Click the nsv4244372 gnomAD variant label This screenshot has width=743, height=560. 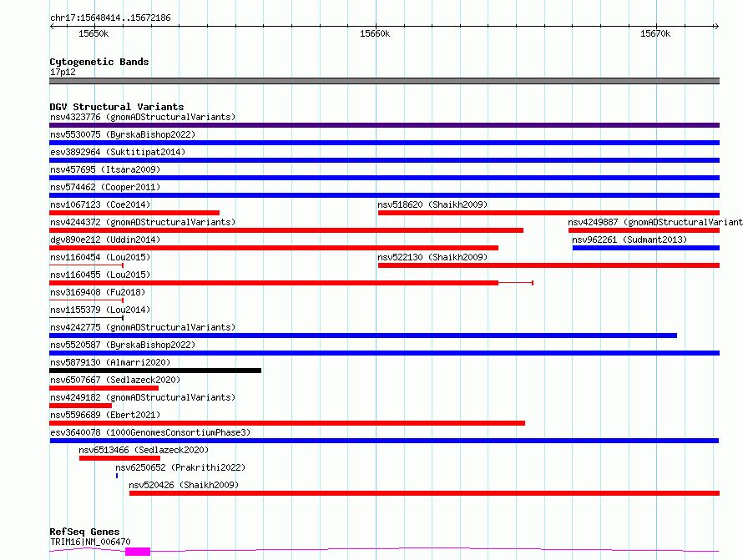click(143, 222)
